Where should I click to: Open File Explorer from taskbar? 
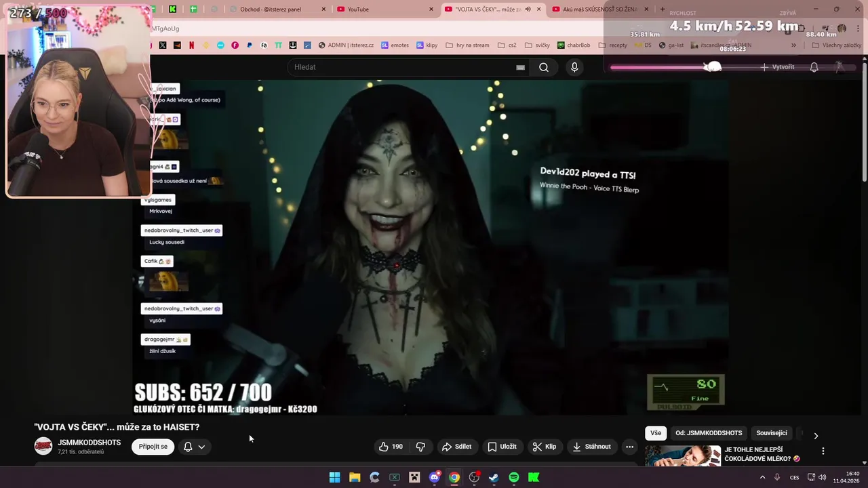[x=355, y=477]
